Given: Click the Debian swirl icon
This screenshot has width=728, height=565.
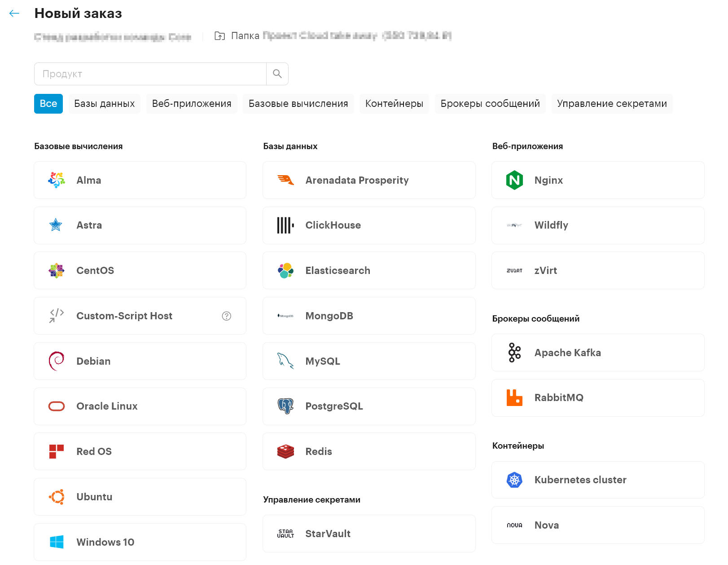Looking at the screenshot, I should 57,361.
